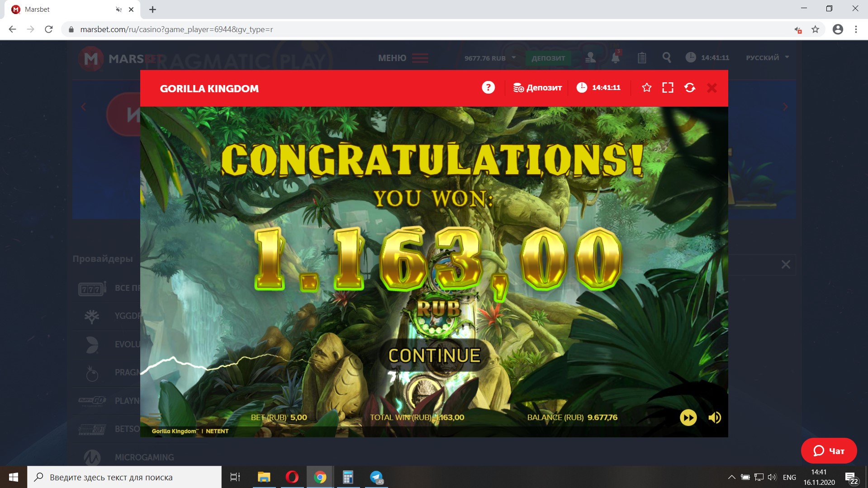The image size is (868, 488).
Task: Go back in browser history
Action: [12, 29]
